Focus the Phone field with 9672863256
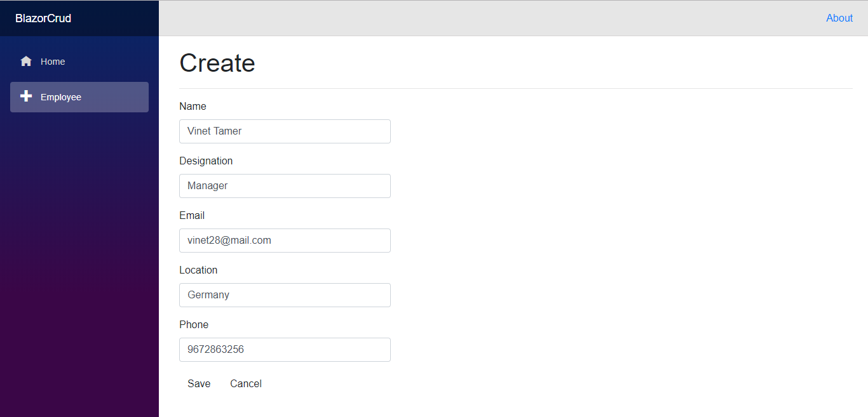This screenshot has width=868, height=417. [285, 350]
